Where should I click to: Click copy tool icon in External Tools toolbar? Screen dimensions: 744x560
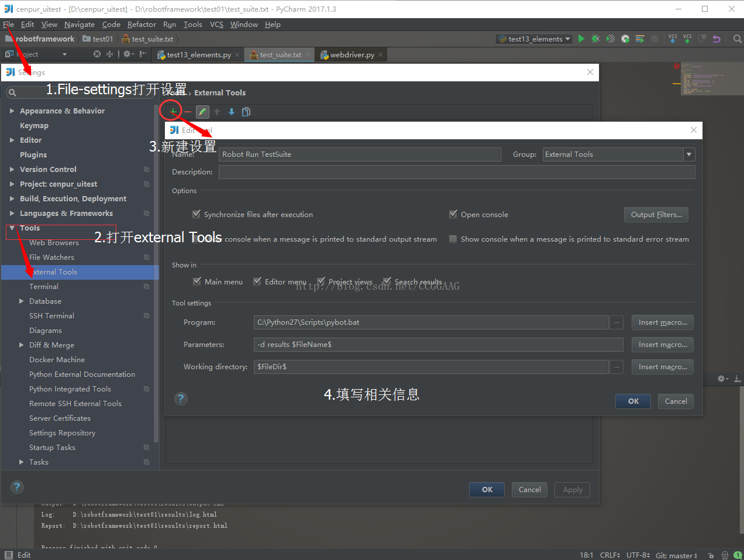[246, 112]
